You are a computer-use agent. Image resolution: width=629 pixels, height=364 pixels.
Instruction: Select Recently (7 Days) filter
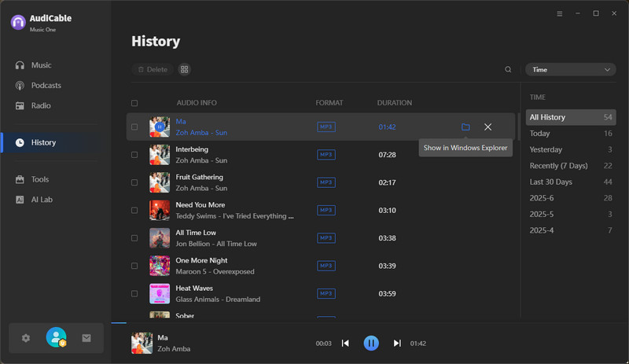(571, 166)
